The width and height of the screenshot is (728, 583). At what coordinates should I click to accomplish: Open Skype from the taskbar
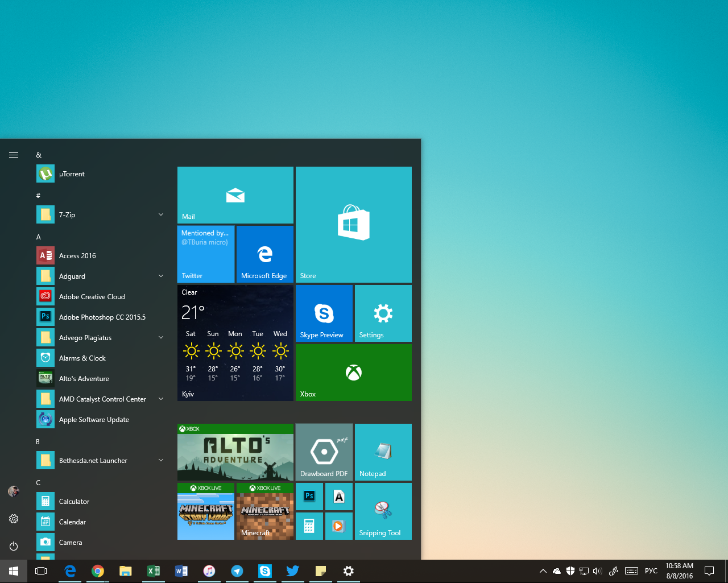(x=265, y=571)
